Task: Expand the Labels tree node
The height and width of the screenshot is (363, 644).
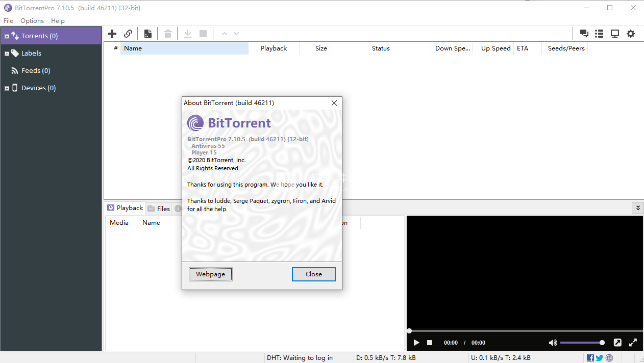Action: [7, 54]
